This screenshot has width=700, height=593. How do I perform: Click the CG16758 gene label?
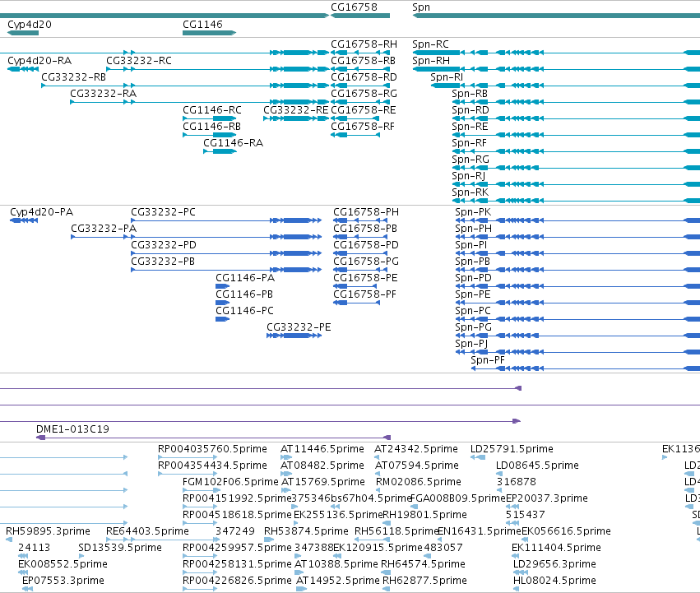pyautogui.click(x=354, y=7)
